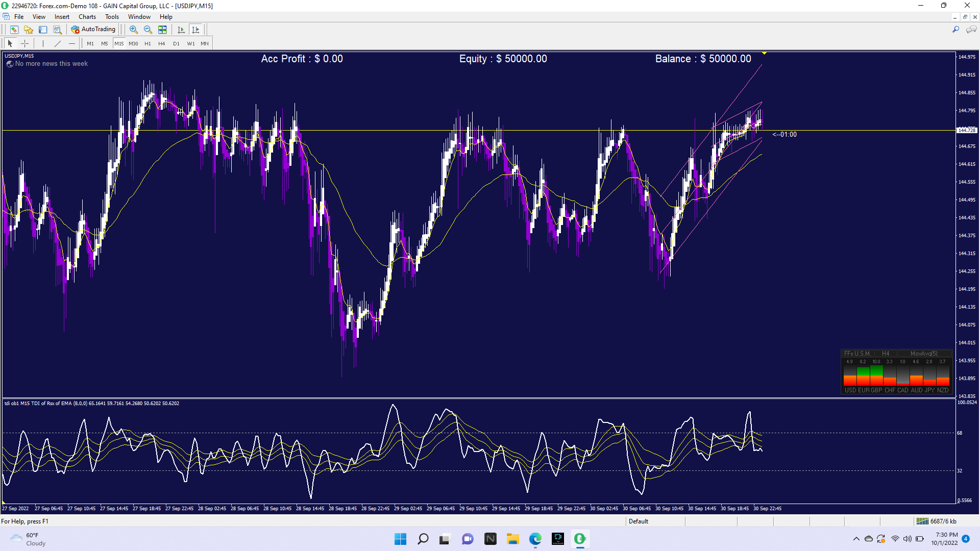The width and height of the screenshot is (980, 551).
Task: Tile windows with the grid icon
Action: 162,30
